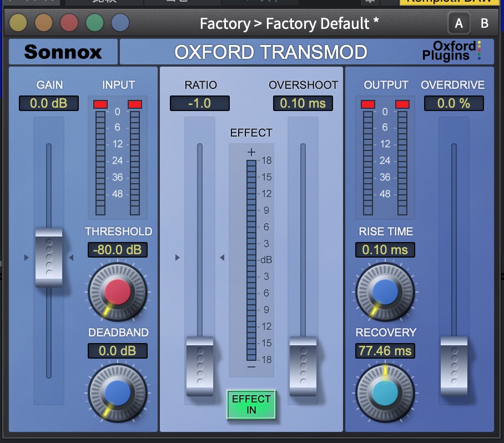The height and width of the screenshot is (443, 504).
Task: Click the blue Deadband knob
Action: 118,393
